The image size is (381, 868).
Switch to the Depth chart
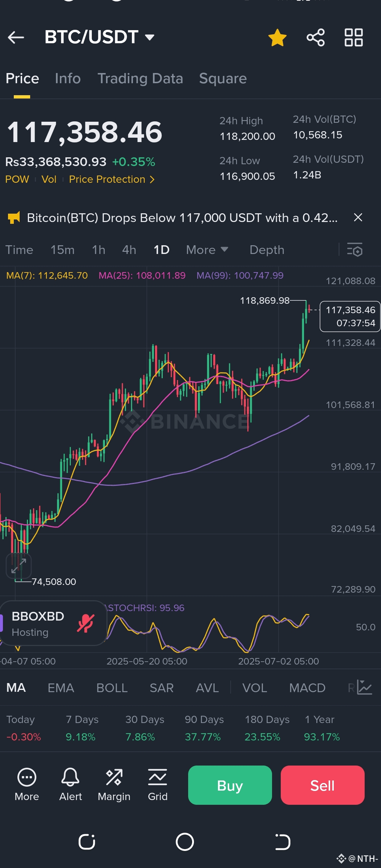coord(267,250)
